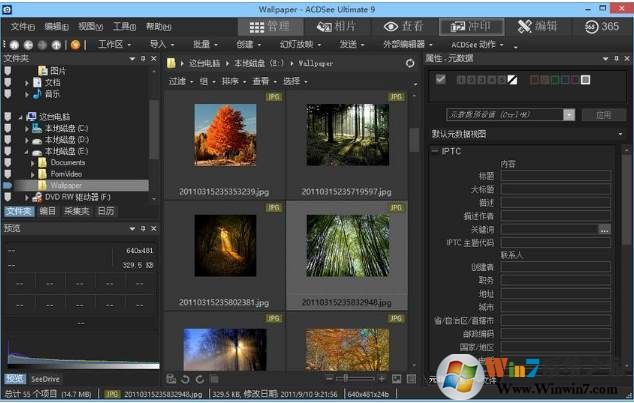Close the 文件夹 (Folders) pane
This screenshot has width=634, height=403.
click(x=154, y=59)
